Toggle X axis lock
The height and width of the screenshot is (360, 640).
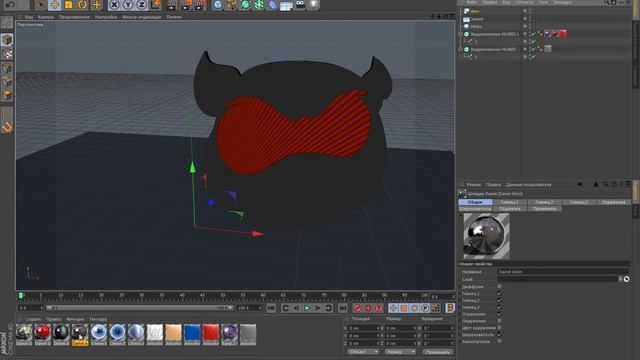pos(114,5)
